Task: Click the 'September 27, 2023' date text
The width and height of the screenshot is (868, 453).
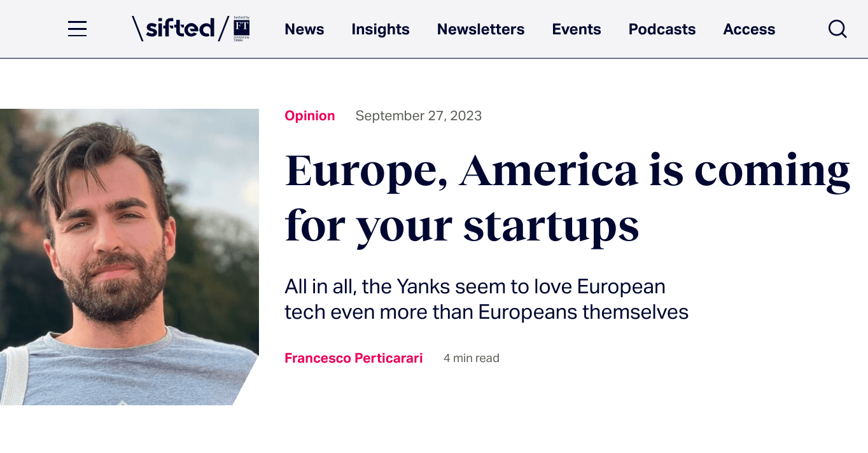Action: 418,116
